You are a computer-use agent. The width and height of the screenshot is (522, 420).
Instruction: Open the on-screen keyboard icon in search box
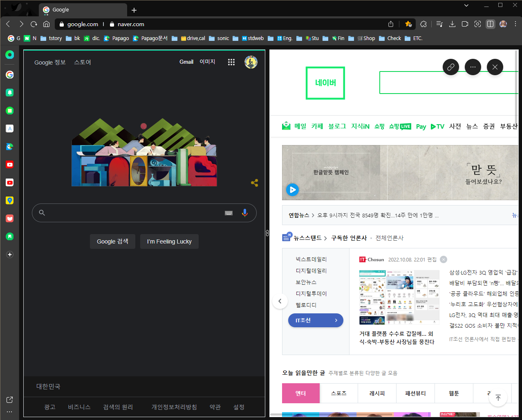(x=229, y=213)
